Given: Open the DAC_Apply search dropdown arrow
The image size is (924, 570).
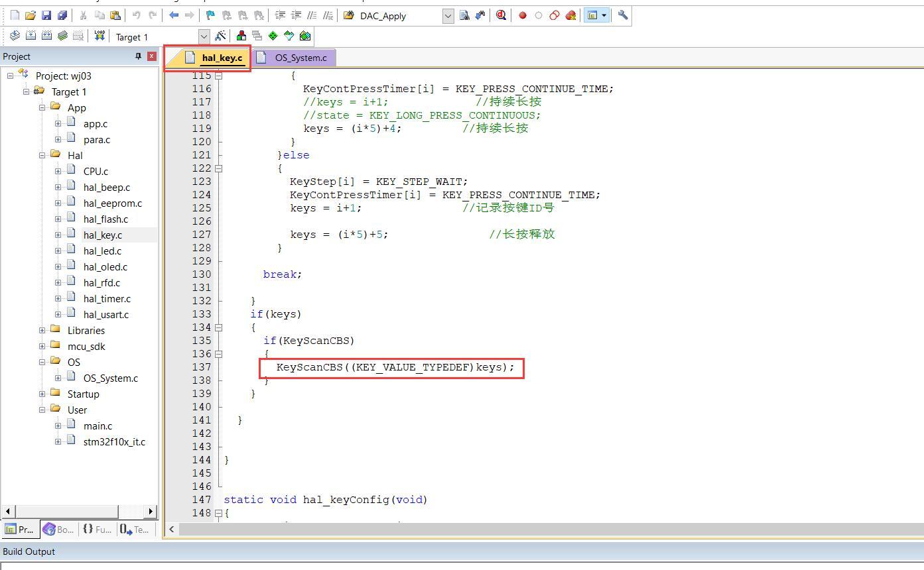Looking at the screenshot, I should pos(448,16).
